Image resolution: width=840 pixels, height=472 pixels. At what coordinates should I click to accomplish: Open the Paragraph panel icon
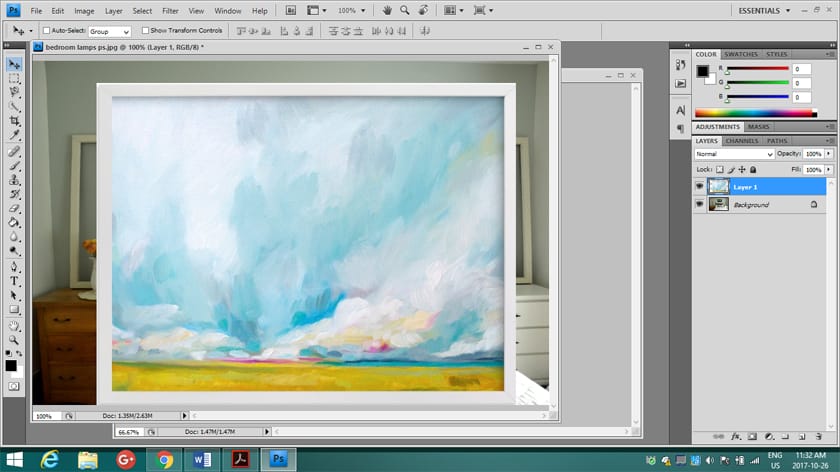point(680,129)
